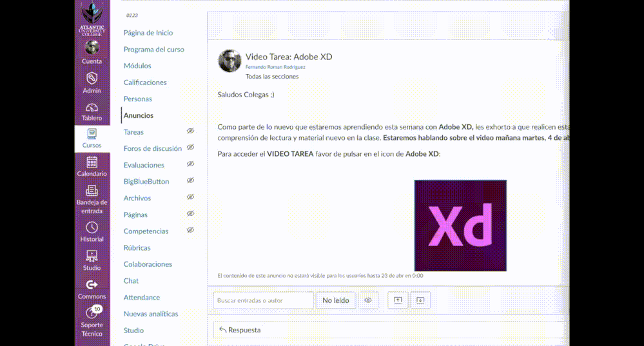This screenshot has height=346, width=644.
Task: Open author link Fernando Roman Rodriguez
Action: point(275,67)
